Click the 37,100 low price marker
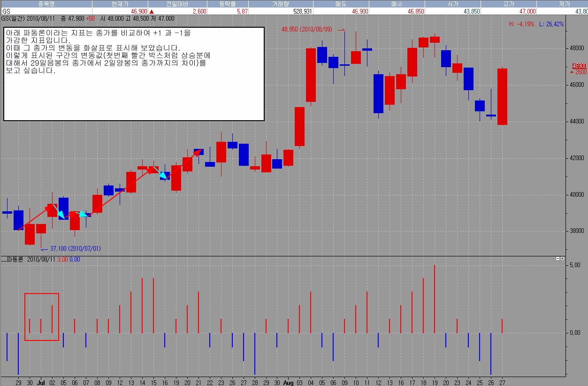This screenshot has height=386, width=588. pyautogui.click(x=71, y=248)
